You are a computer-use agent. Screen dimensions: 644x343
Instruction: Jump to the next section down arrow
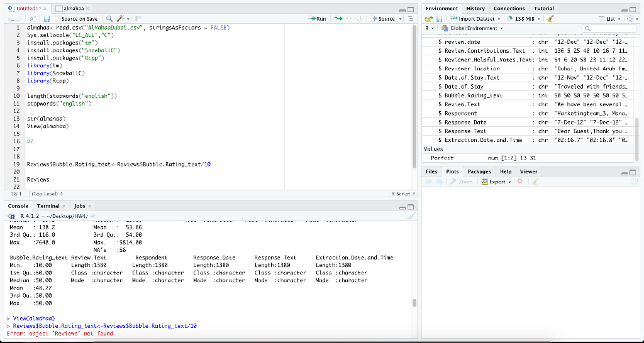pyautogui.click(x=359, y=19)
